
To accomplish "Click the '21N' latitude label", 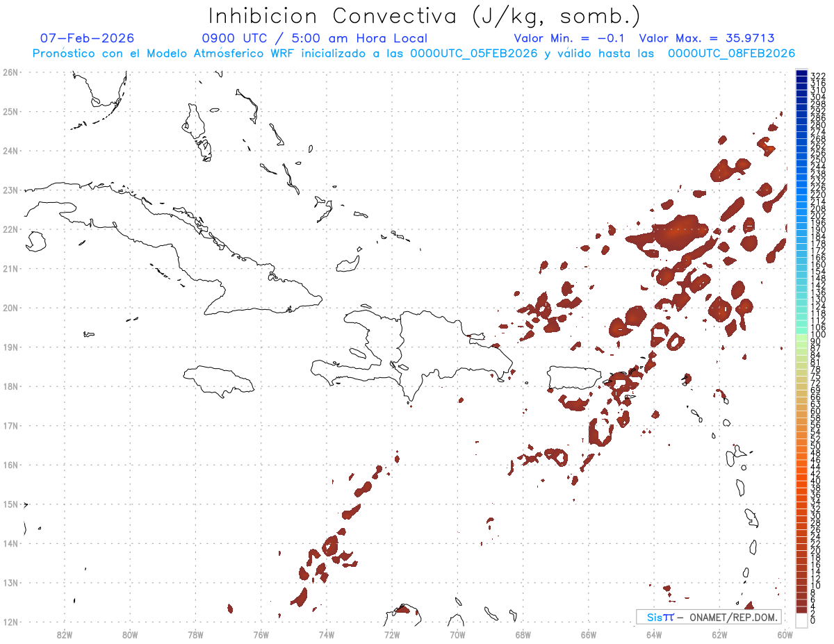I will (10, 268).
